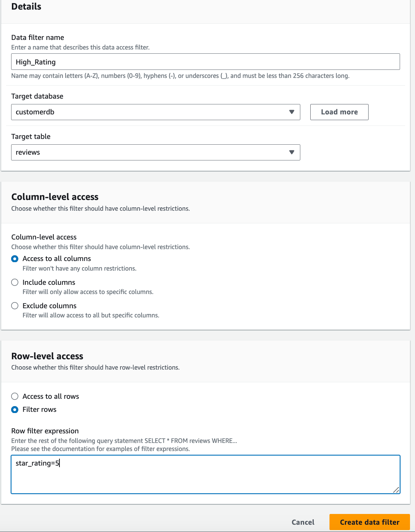Click the Details section heading
Viewport: 415px width, 532px height.
26,7
